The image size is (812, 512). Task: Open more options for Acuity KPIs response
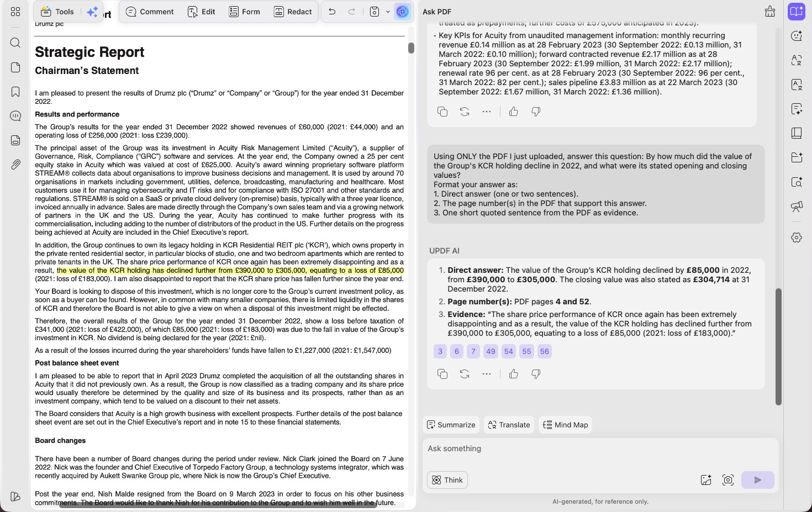point(487,112)
